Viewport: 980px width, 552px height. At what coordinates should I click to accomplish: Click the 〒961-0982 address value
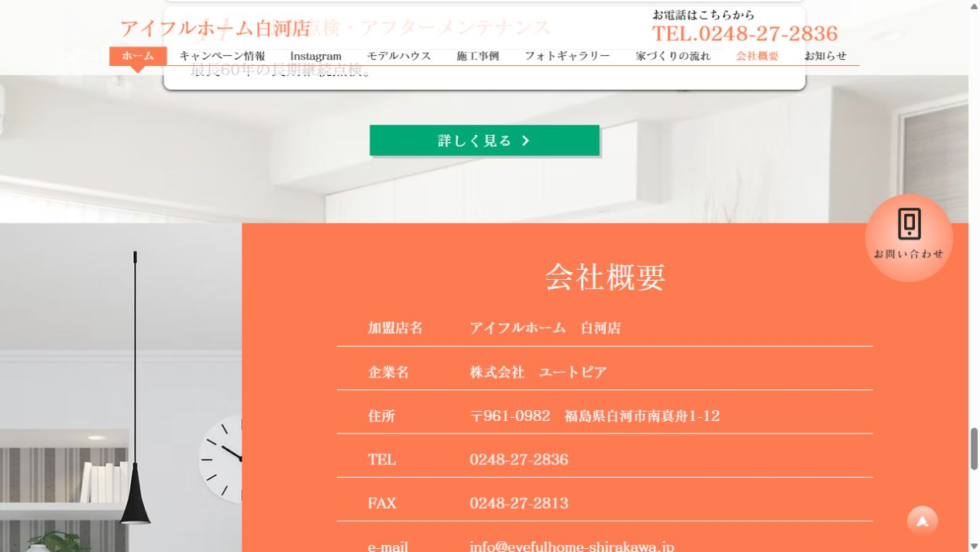[595, 416]
